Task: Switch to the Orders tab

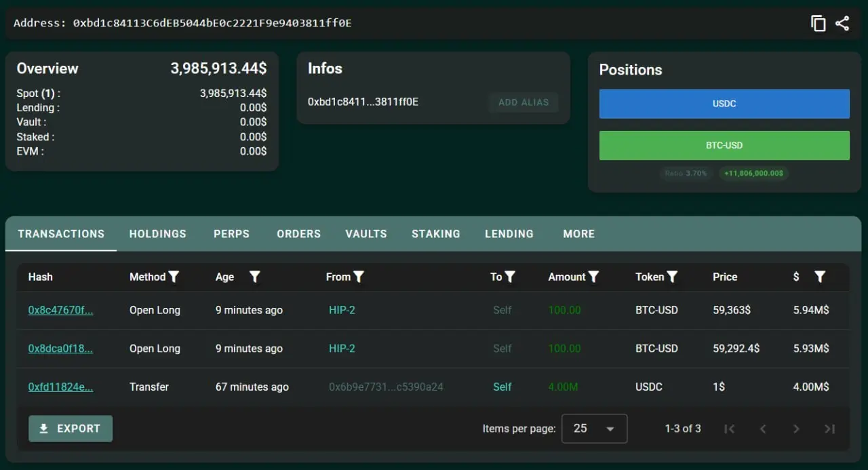Action: (x=299, y=234)
